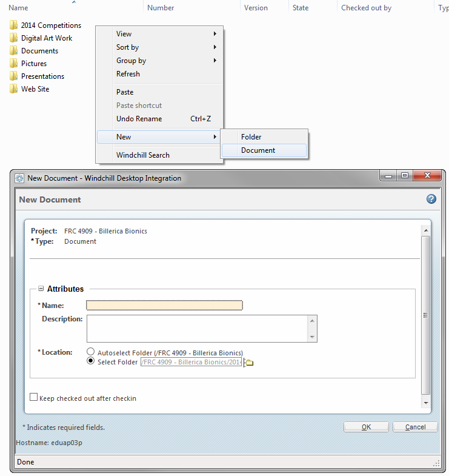Click the Checked out by column header
The image size is (449, 476).
pos(366,8)
